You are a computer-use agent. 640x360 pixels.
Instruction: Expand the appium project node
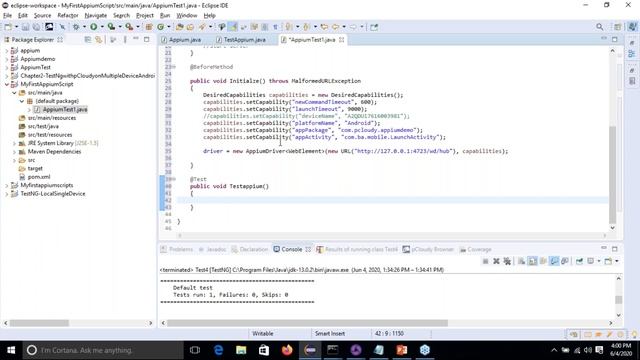[x=7, y=51]
